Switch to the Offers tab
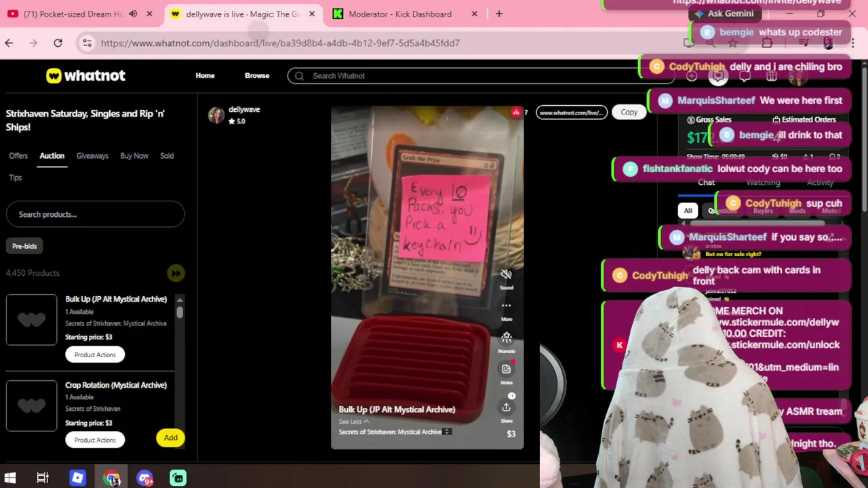868x488 pixels. point(18,156)
